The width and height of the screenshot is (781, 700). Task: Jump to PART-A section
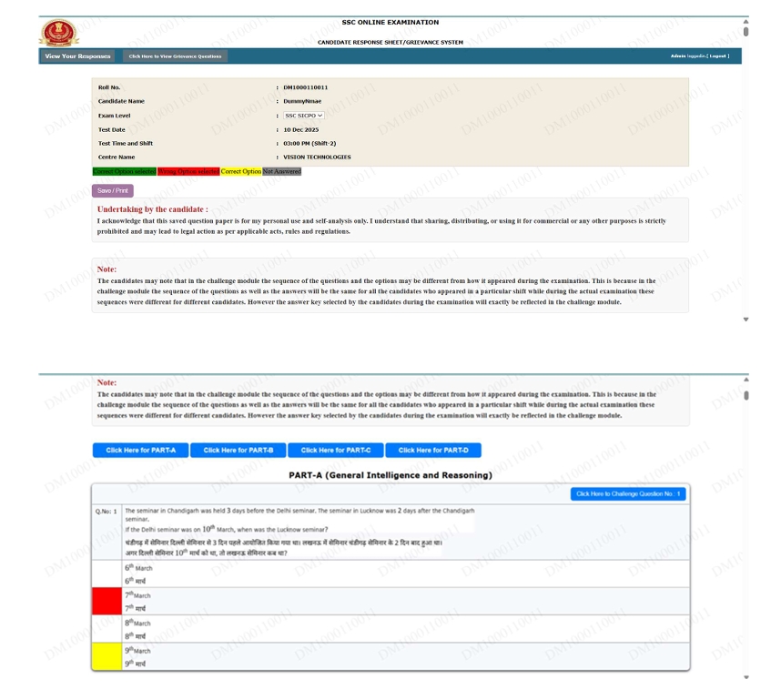pos(140,451)
